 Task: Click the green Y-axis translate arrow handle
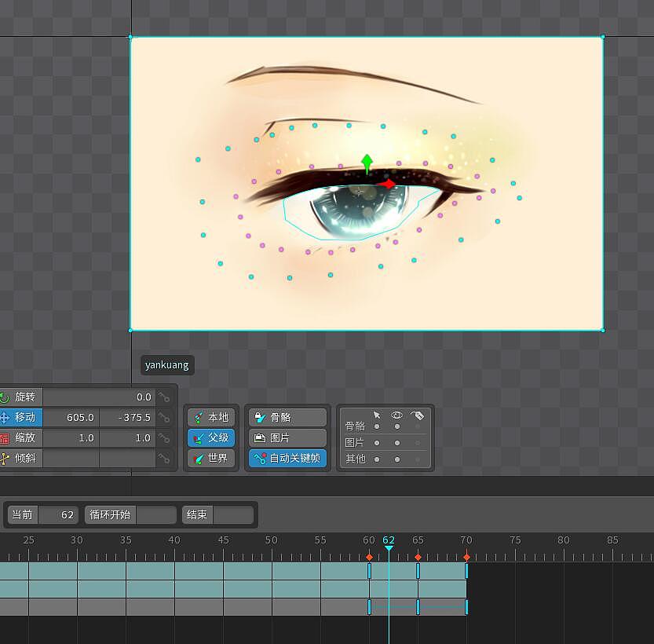pos(367,163)
